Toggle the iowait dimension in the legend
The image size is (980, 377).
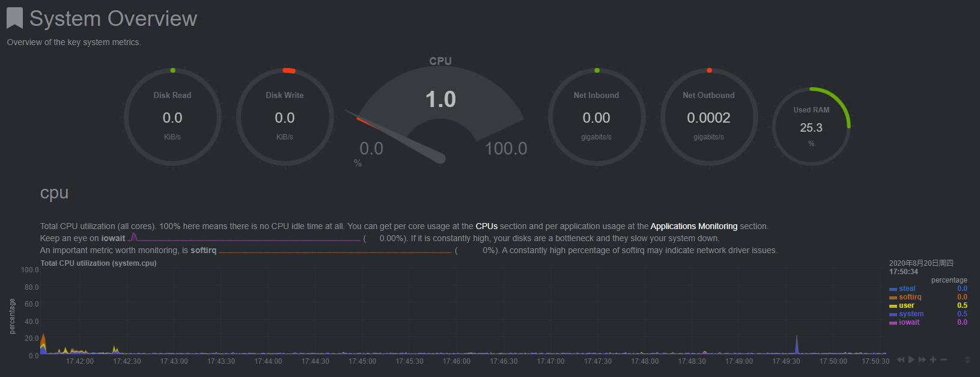pos(908,322)
